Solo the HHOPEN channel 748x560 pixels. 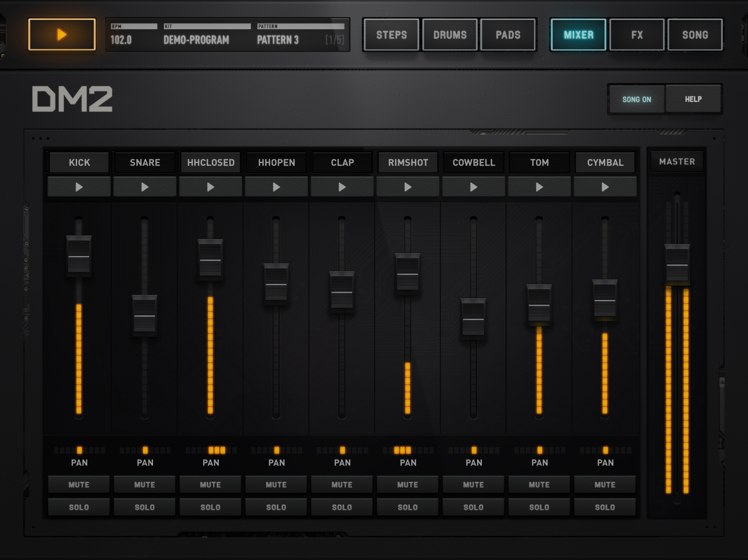[x=276, y=507]
